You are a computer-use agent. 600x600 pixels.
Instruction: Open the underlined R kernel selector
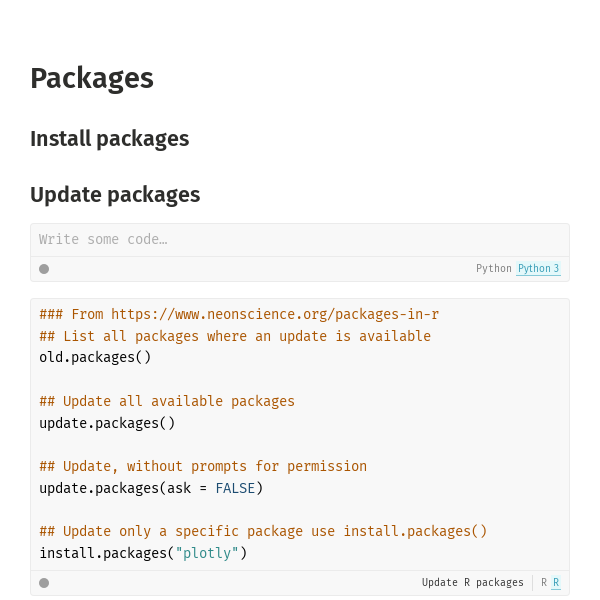556,582
